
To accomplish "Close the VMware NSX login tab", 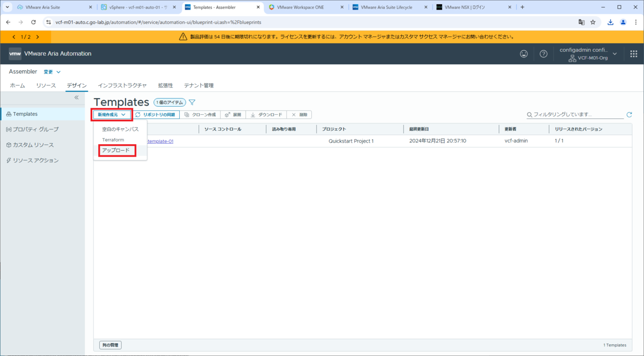I will click(510, 8).
